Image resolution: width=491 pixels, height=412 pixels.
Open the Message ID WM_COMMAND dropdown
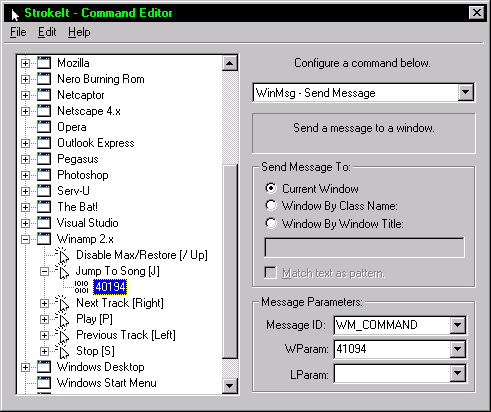pos(458,325)
